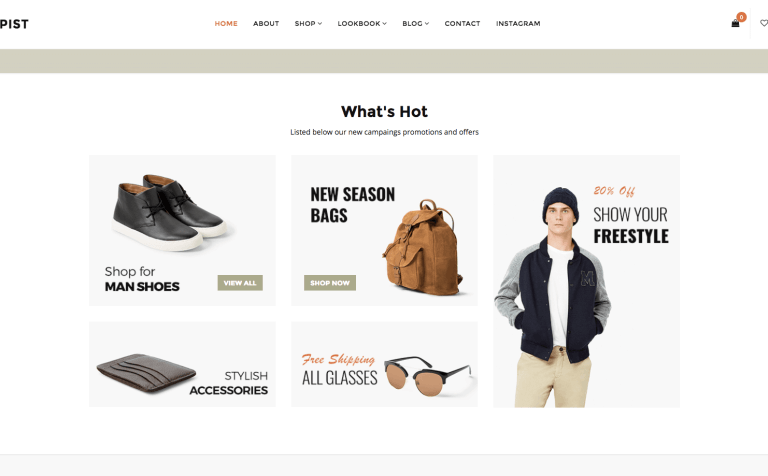Click the 20% Off promo text
Viewport: 768px width, 476px height.
pyautogui.click(x=614, y=191)
